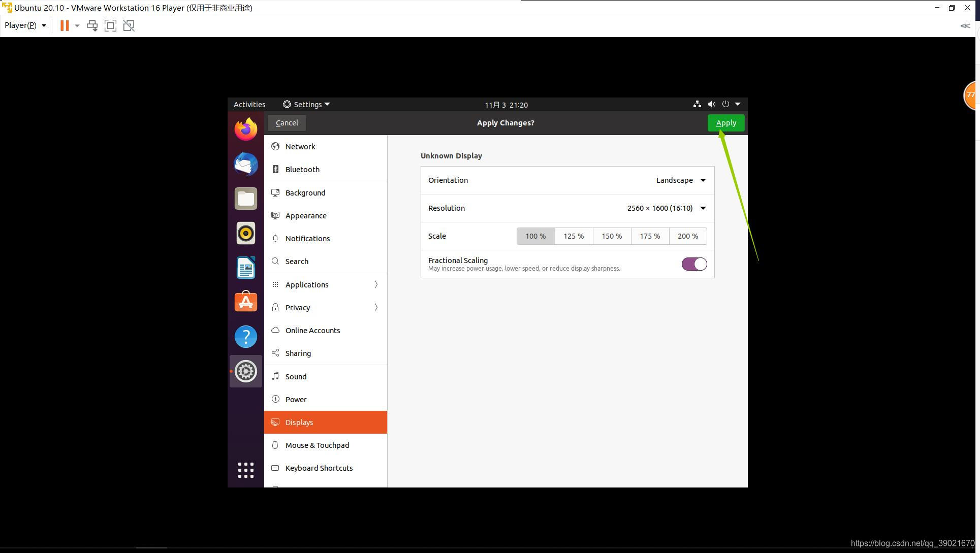
Task: Select the Displays settings panel
Action: [326, 422]
